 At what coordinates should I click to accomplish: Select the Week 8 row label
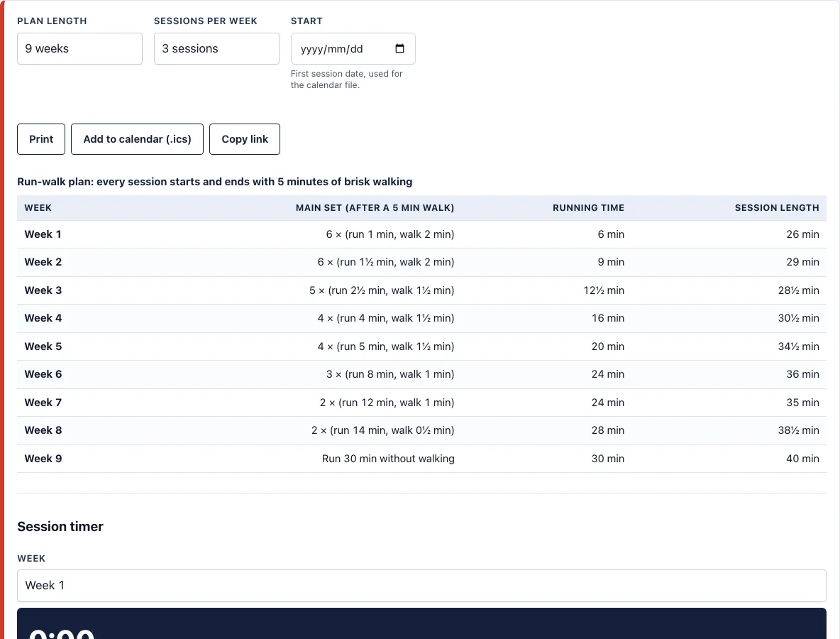[43, 430]
